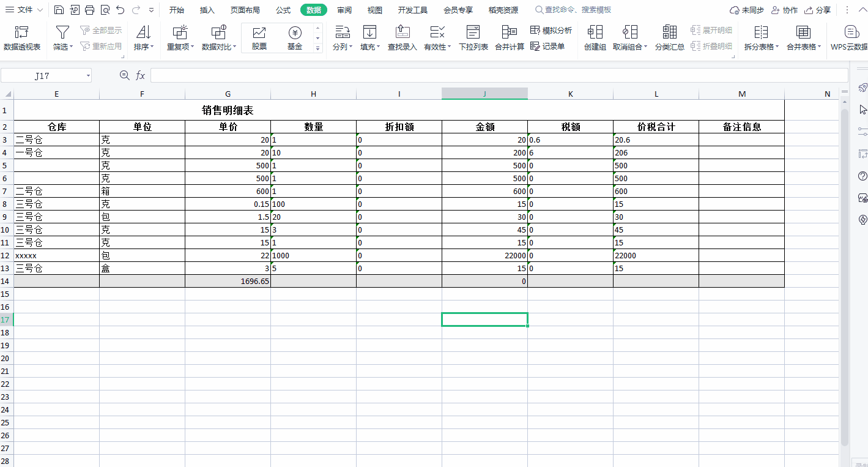Click the formula bar input field
The height and width of the screenshot is (467, 868).
[499, 75]
